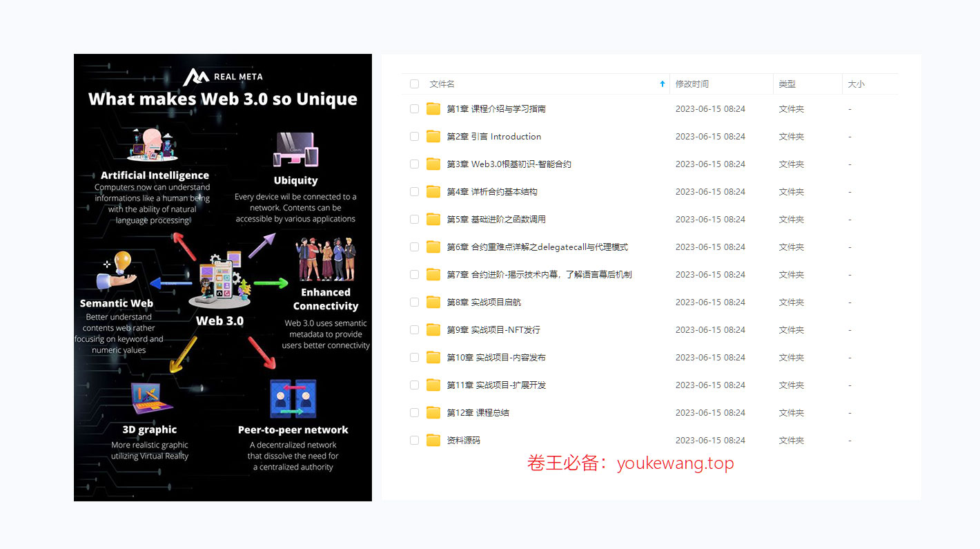The image size is (980, 549).
Task: Select checkbox of 第6章 delegatecall与代理模式 row
Action: click(x=414, y=247)
